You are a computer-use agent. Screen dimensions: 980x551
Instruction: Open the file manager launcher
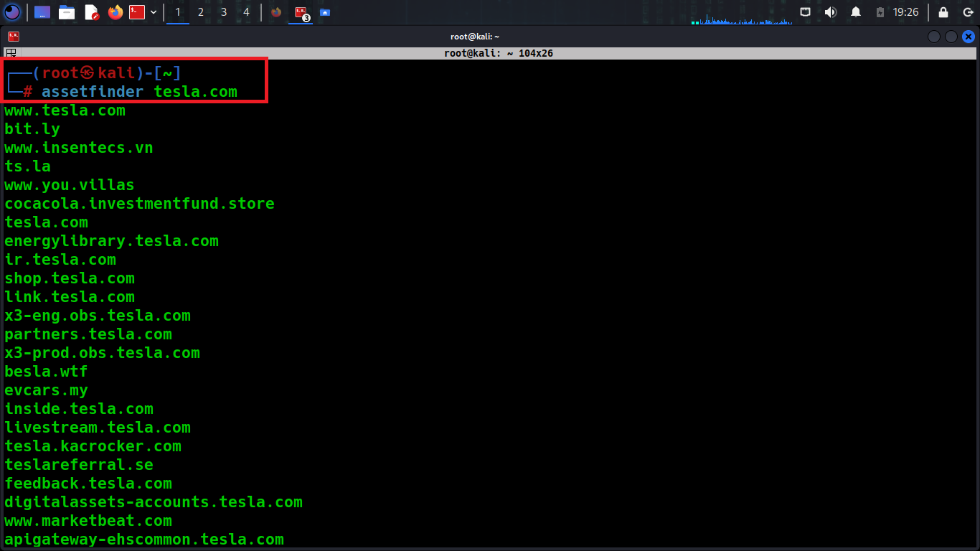tap(67, 12)
